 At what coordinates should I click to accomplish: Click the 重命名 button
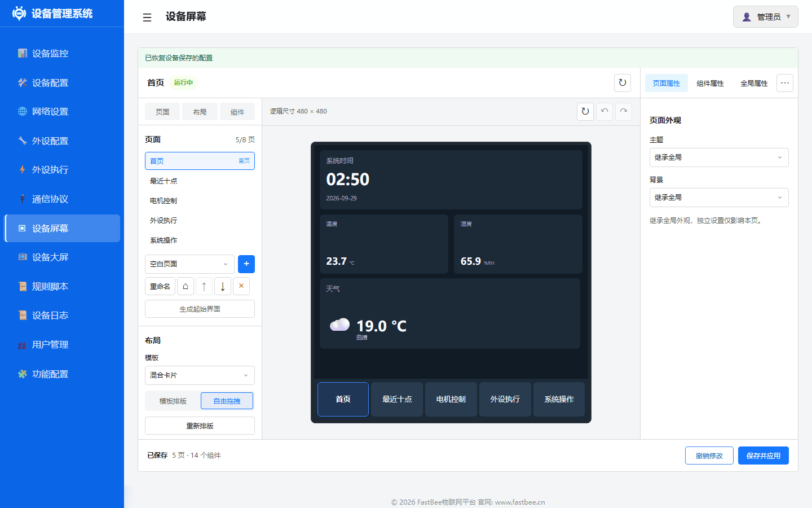click(x=160, y=286)
